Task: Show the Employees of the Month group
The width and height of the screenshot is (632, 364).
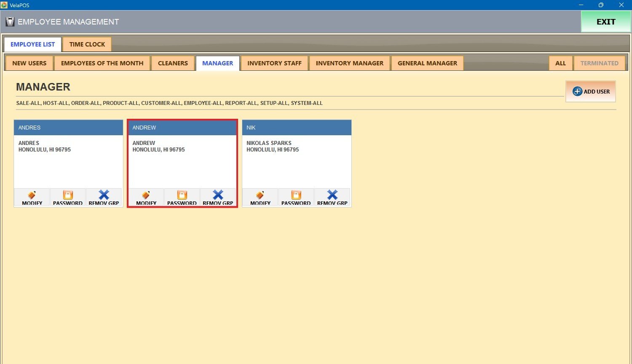Action: pos(102,63)
